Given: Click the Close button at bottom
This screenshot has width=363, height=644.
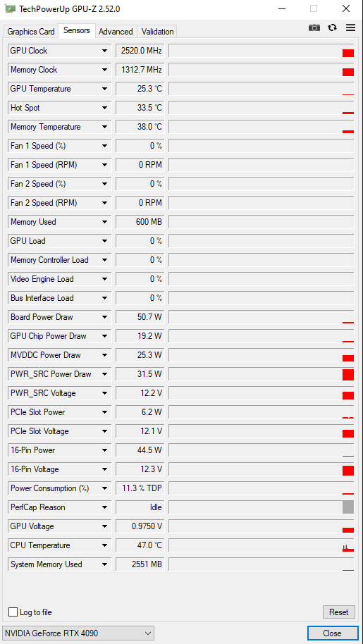Looking at the screenshot, I should tap(332, 633).
